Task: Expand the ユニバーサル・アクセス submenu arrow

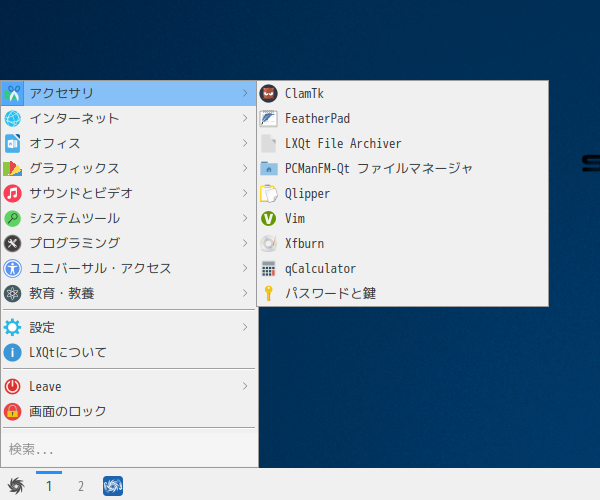Action: (x=245, y=268)
